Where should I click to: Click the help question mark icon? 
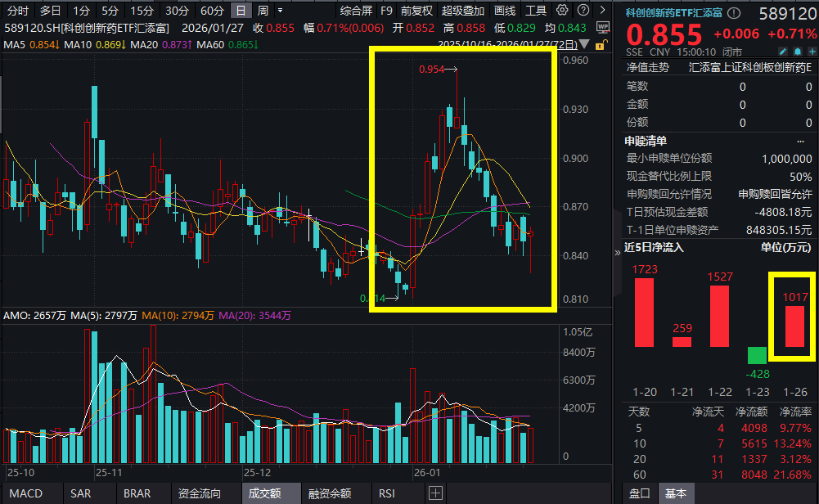(584, 10)
